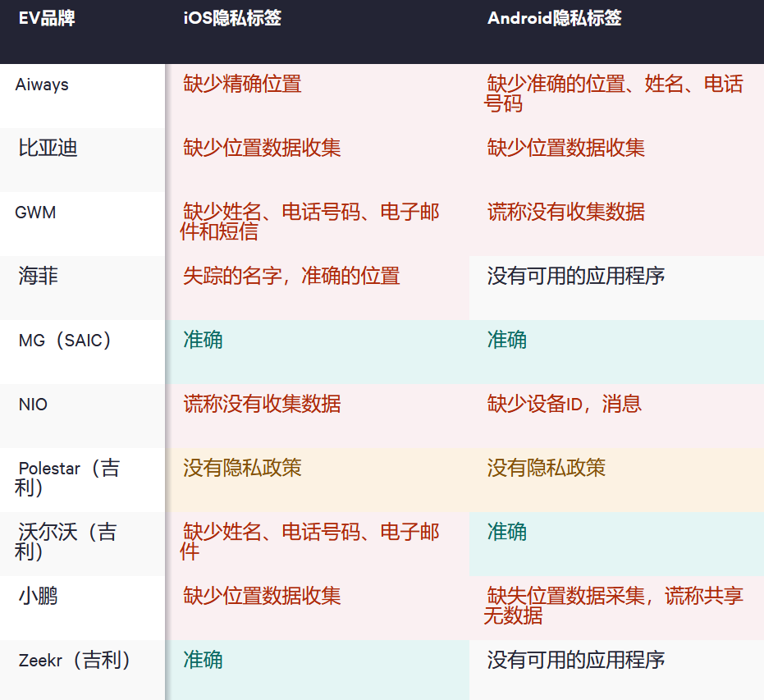Click the 失踪的名字，准确的位置 cell
The width and height of the screenshot is (764, 700).
coord(291,277)
